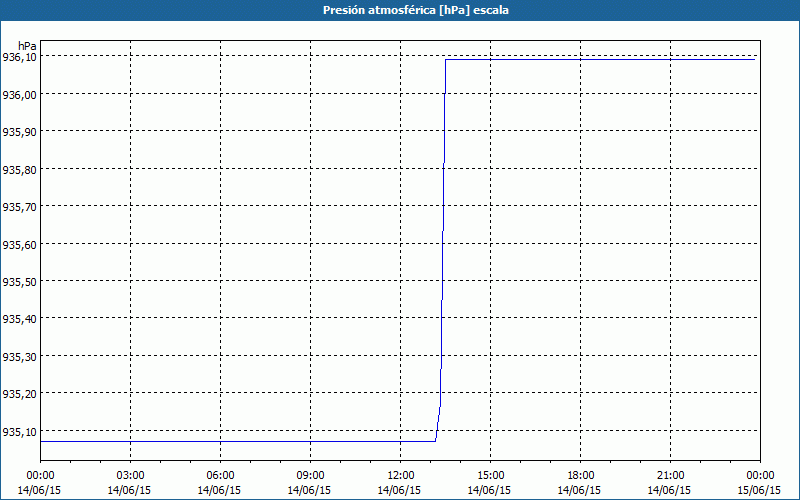Image resolution: width=800 pixels, height=500 pixels.
Task: Select the 12:00 time marker
Action: point(401,475)
